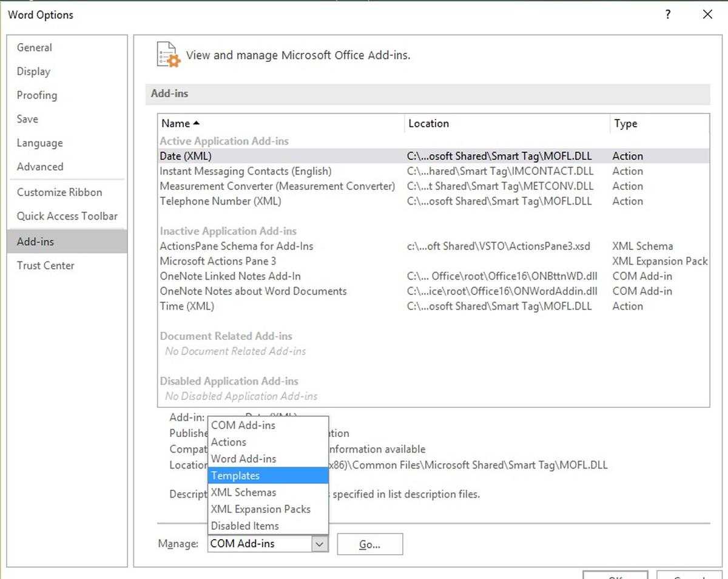This screenshot has width=728, height=579.
Task: Open the Trust Center category
Action: click(x=45, y=265)
